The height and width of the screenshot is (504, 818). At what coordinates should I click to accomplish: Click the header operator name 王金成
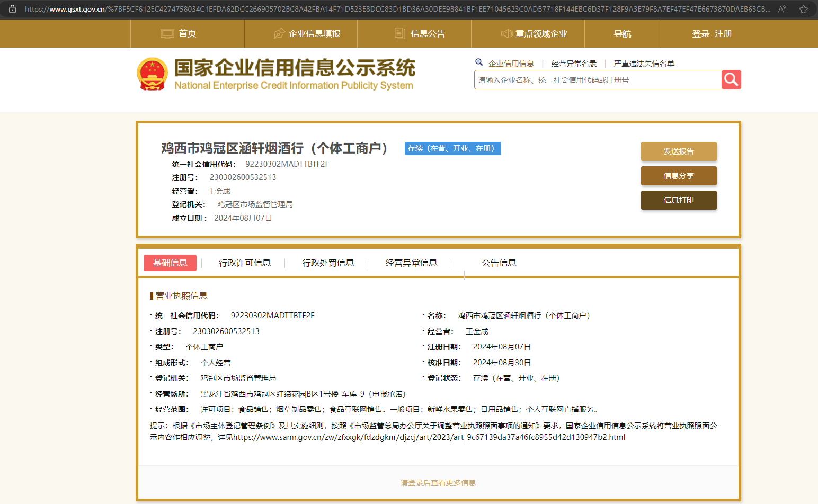click(x=219, y=191)
